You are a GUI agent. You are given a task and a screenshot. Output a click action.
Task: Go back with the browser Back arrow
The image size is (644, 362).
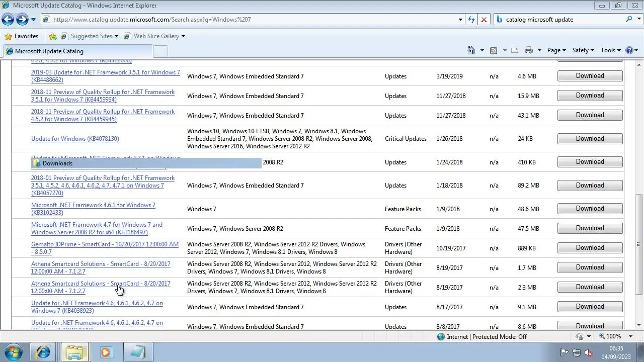click(8, 20)
